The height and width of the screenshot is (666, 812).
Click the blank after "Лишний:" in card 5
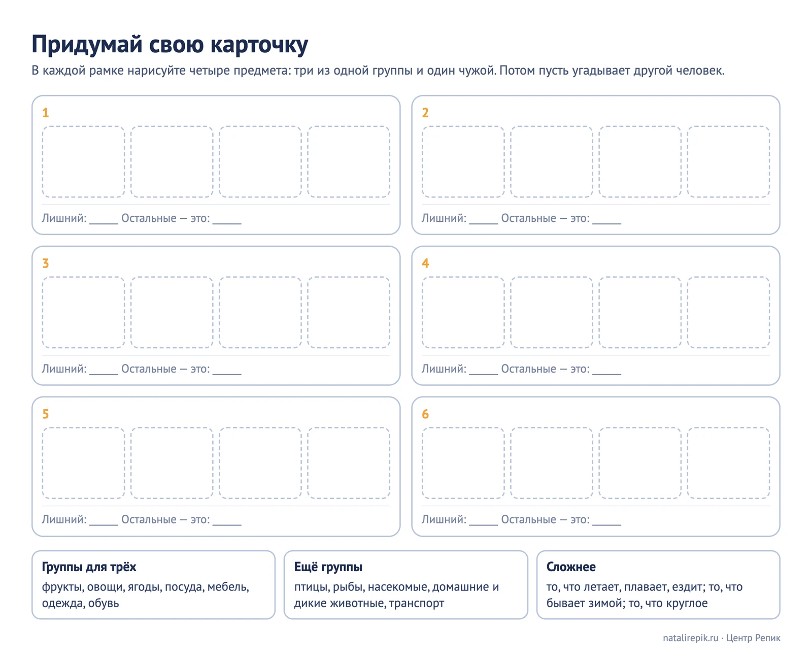pos(104,521)
